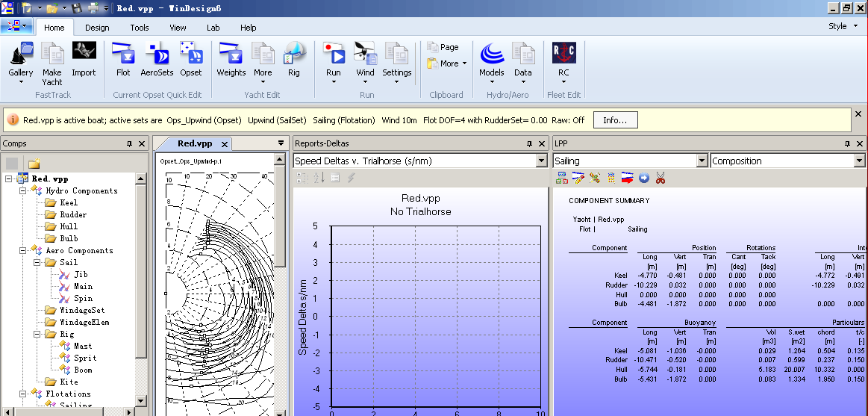Switch to the Tools ribbon tab
Viewport: 868px width, 416px height.
[140, 28]
